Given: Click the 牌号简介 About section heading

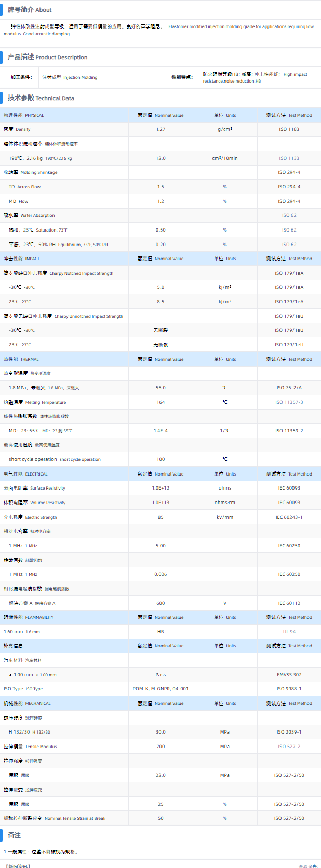Looking at the screenshot, I should tap(30, 10).
